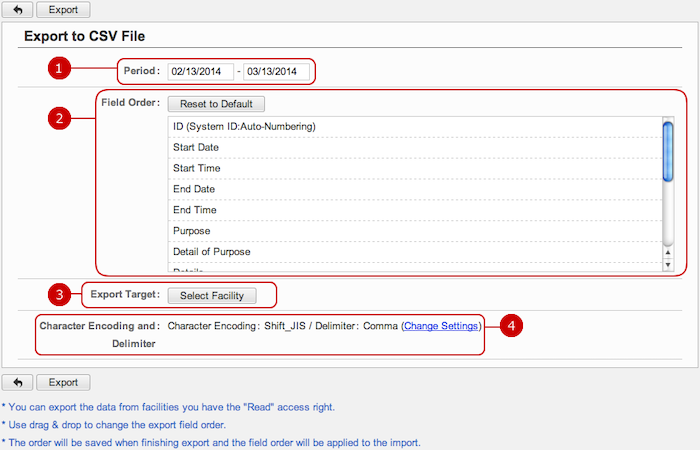Screen dimensions: 700x450
Task: Select the End Time field item
Action: (x=195, y=211)
